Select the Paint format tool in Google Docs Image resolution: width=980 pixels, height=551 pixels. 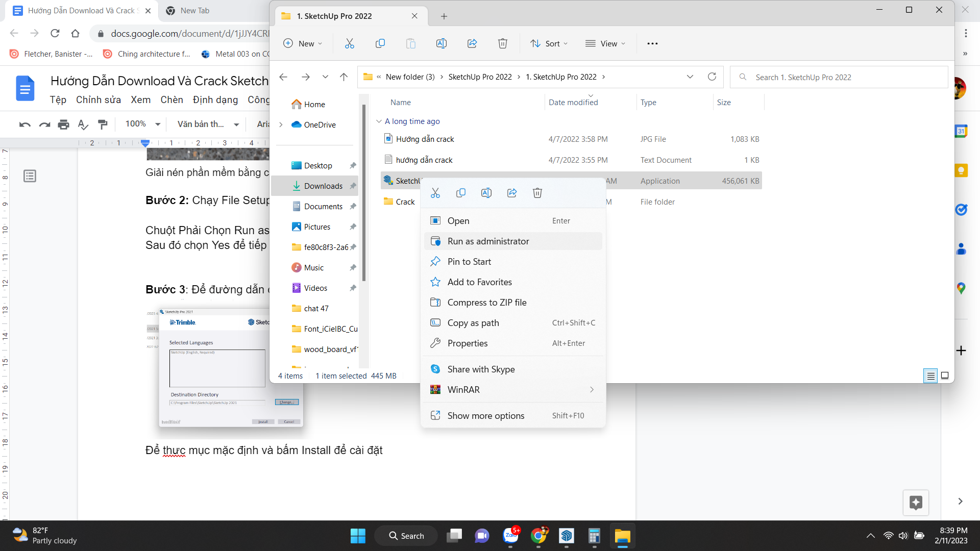point(103,124)
